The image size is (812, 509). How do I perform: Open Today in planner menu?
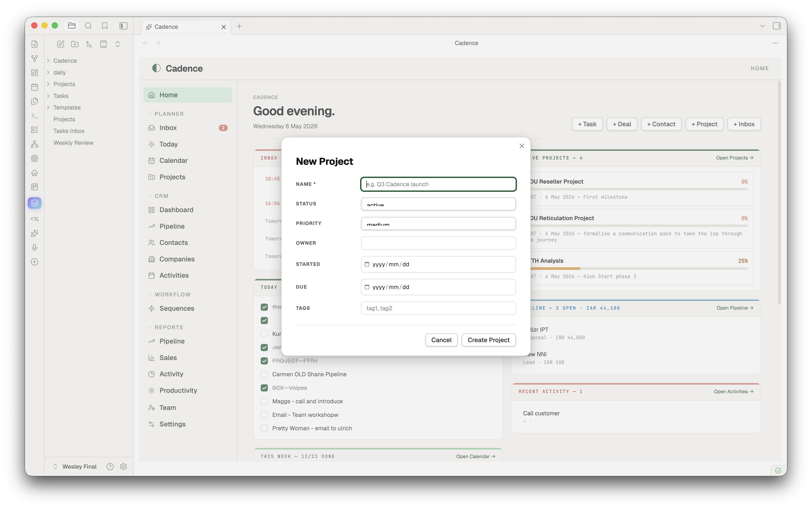188,144
